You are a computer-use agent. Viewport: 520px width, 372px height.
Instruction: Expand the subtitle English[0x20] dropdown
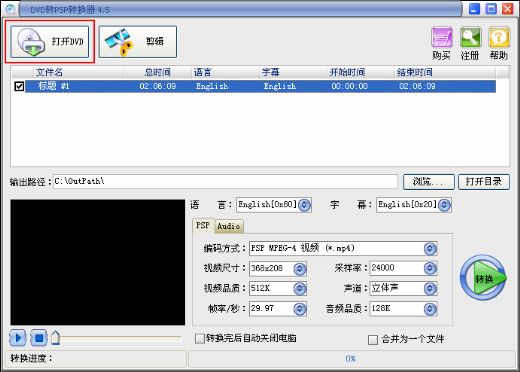coord(444,205)
